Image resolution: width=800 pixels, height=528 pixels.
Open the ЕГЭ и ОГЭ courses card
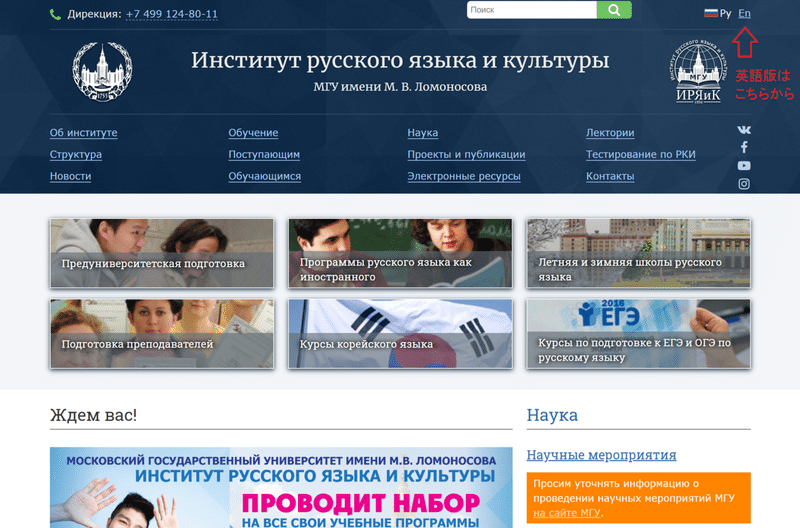pyautogui.click(x=638, y=334)
